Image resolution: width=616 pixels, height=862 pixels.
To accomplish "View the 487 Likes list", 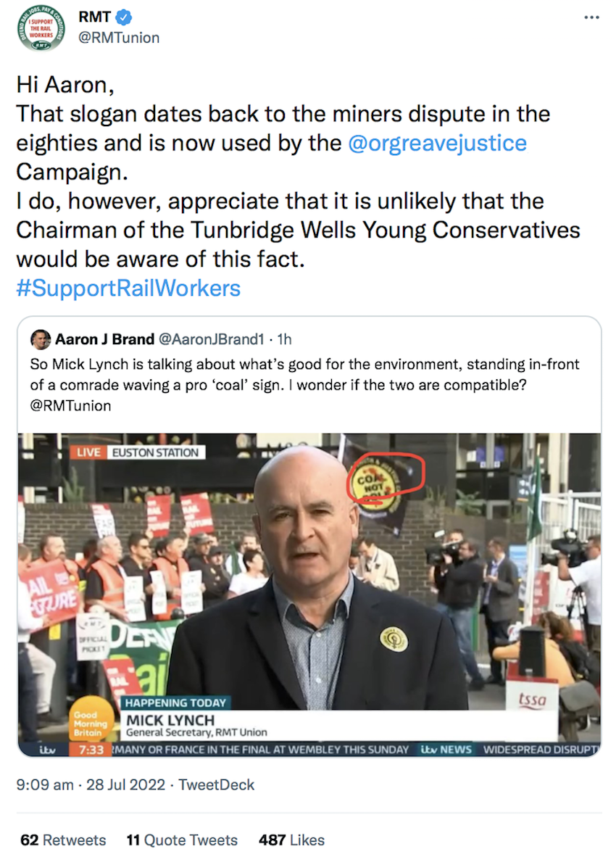I will tap(292, 840).
